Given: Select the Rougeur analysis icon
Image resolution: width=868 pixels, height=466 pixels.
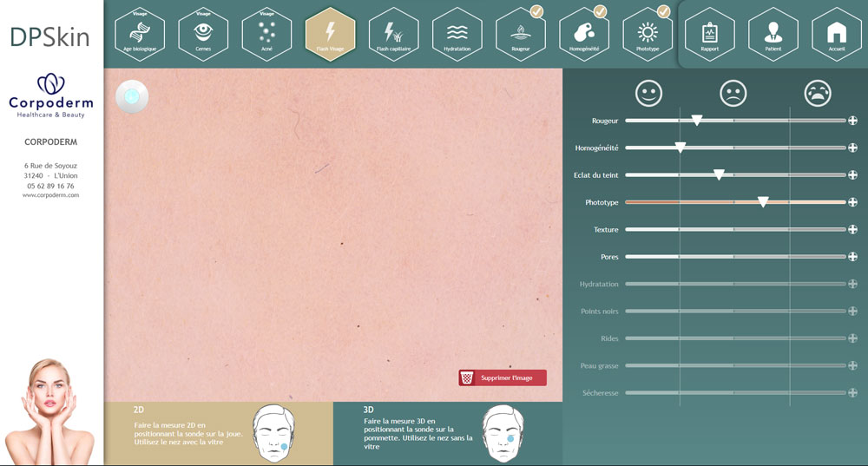Looking at the screenshot, I should click(x=521, y=33).
